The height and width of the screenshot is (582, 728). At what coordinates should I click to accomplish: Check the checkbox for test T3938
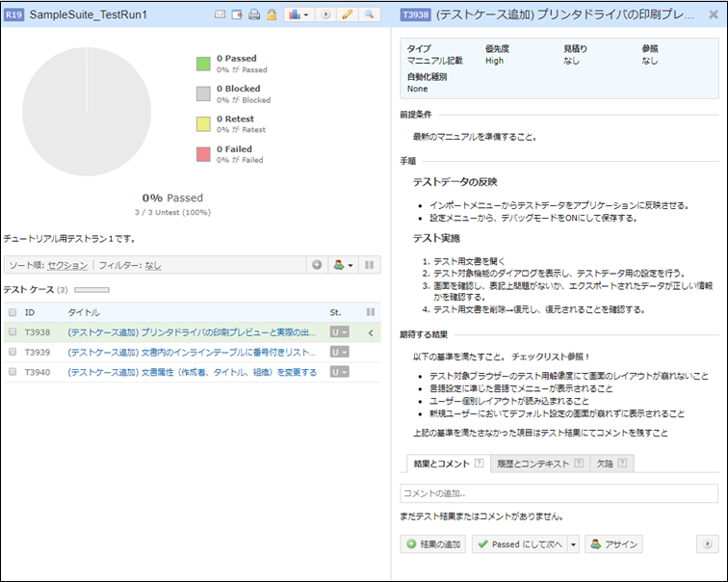(x=13, y=332)
